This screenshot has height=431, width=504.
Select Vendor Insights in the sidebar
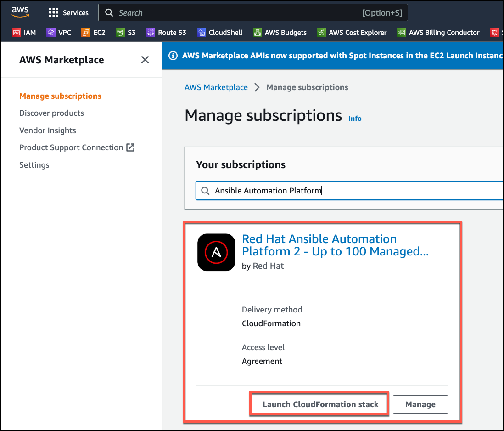48,130
